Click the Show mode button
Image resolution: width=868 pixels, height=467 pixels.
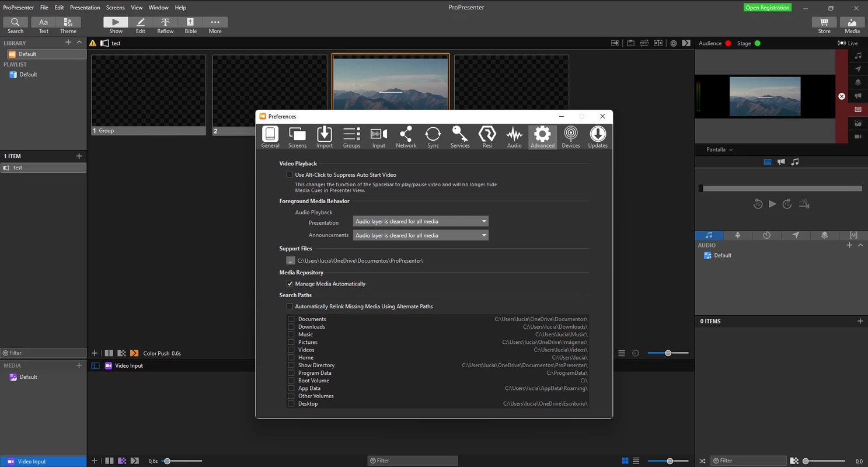(x=116, y=25)
